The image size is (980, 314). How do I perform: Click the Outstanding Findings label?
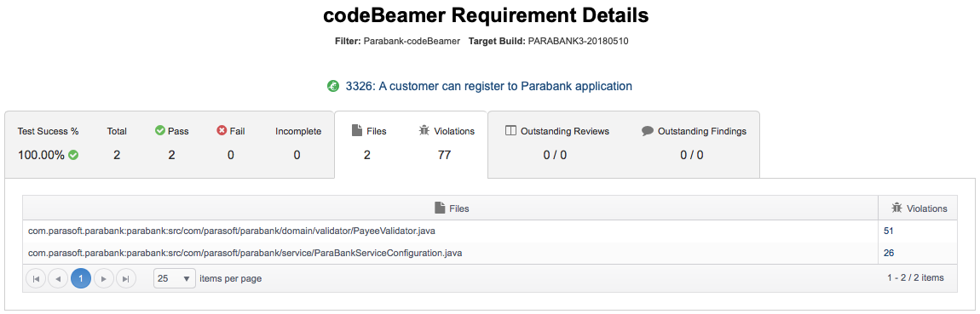tap(702, 131)
